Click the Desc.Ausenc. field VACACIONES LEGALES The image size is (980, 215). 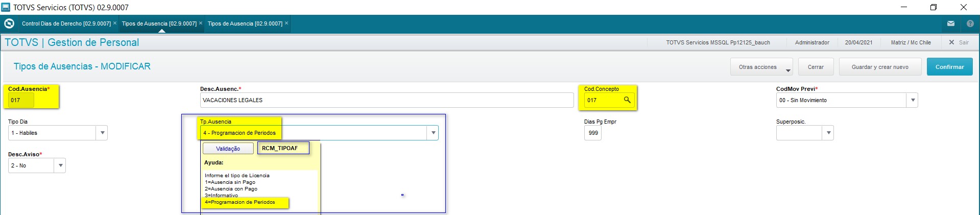387,100
